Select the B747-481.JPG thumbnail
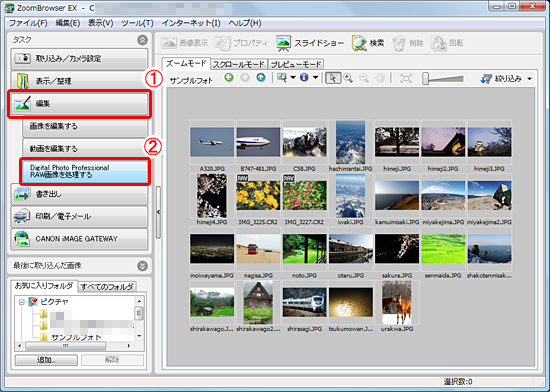550x392 pixels. [x=258, y=142]
